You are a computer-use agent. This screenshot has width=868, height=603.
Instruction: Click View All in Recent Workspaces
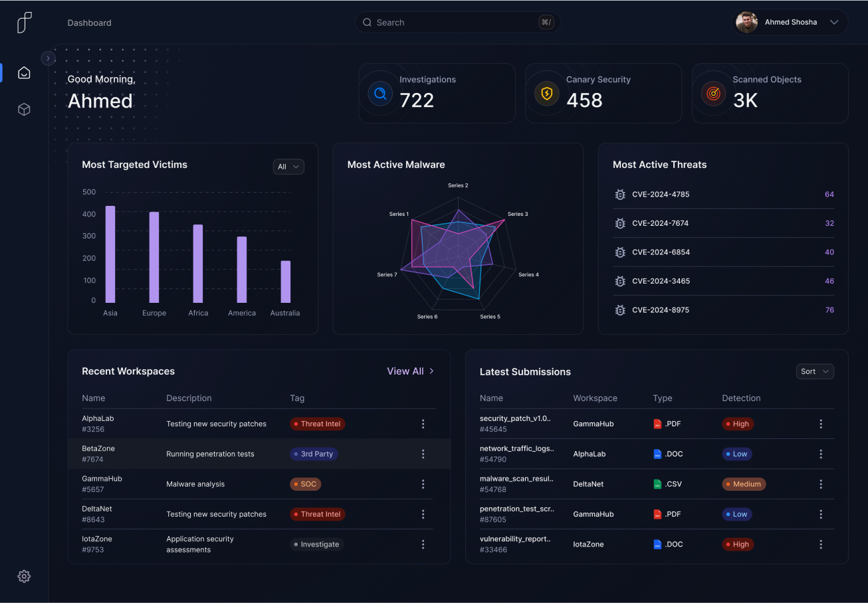[x=410, y=371]
